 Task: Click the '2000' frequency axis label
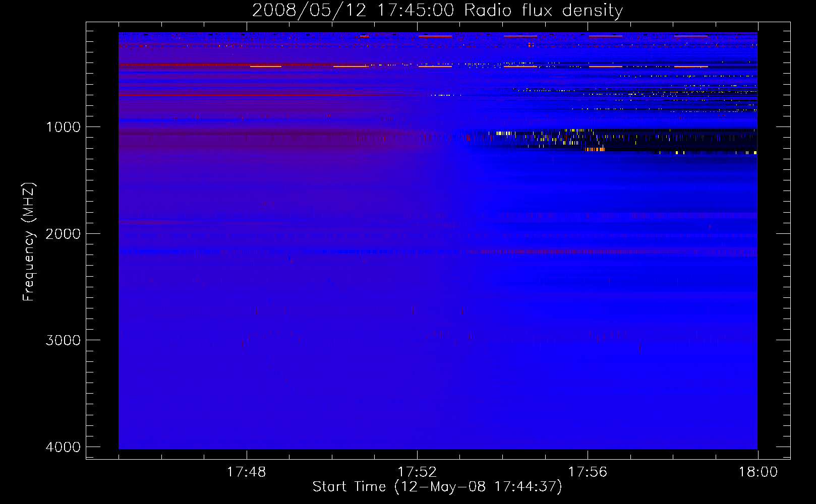pos(63,234)
